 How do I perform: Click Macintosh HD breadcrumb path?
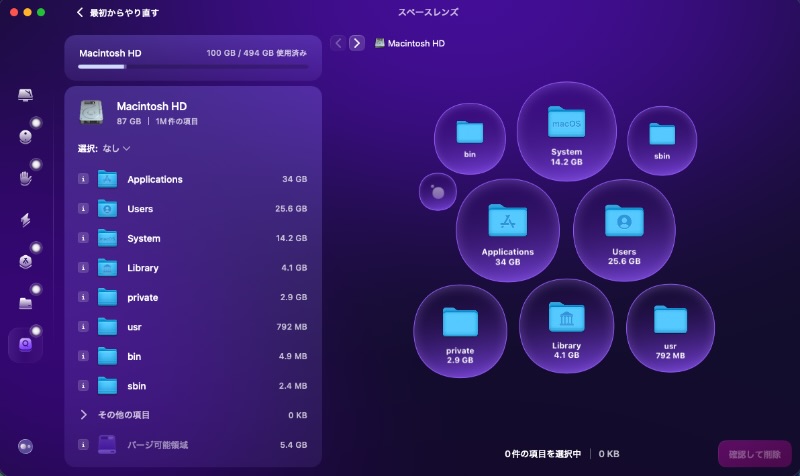pos(410,43)
